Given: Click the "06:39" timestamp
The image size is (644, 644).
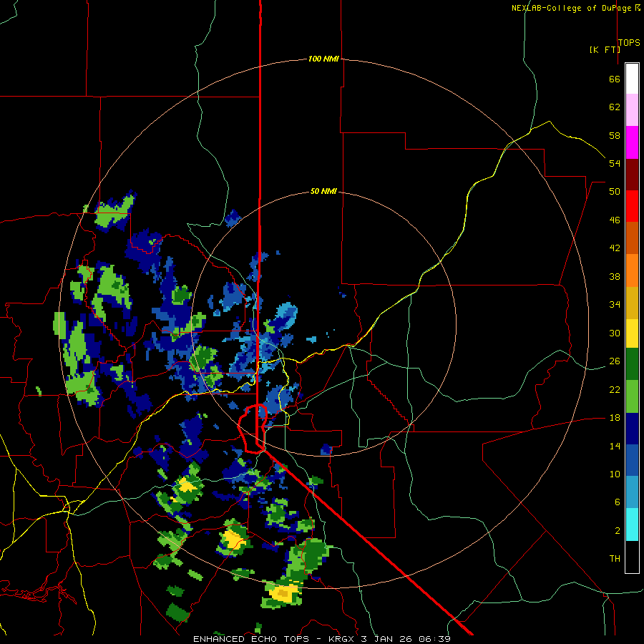Looking at the screenshot, I should (435, 639).
